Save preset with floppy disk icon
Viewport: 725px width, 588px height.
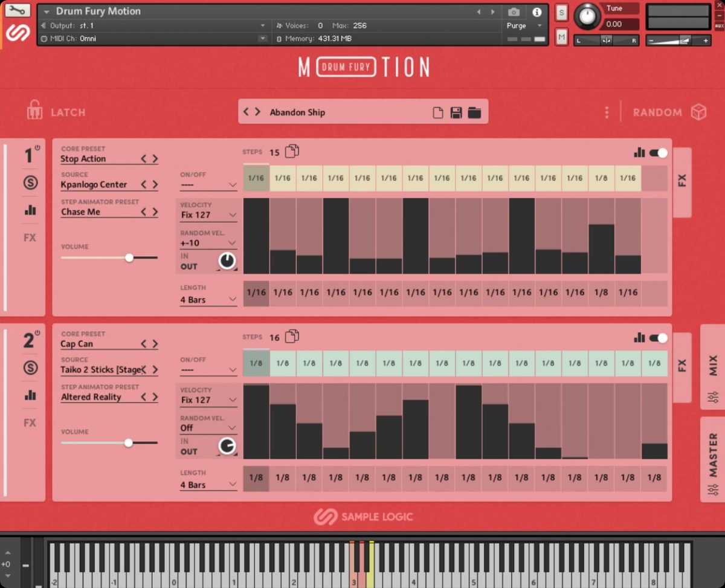456,112
